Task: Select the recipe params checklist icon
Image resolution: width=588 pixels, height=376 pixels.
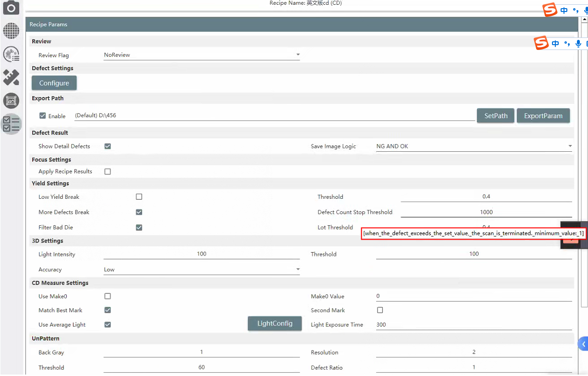Action: (11, 124)
